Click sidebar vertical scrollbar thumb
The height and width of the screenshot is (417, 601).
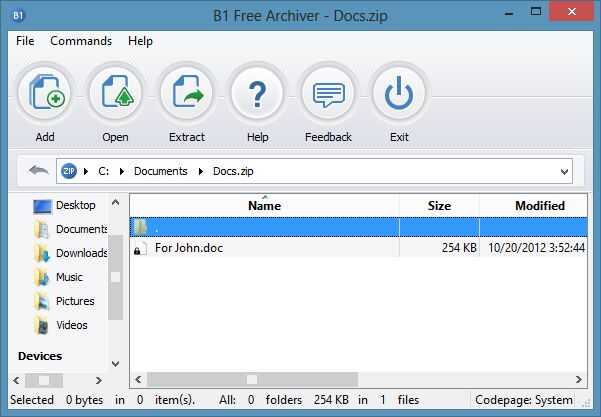click(x=115, y=277)
